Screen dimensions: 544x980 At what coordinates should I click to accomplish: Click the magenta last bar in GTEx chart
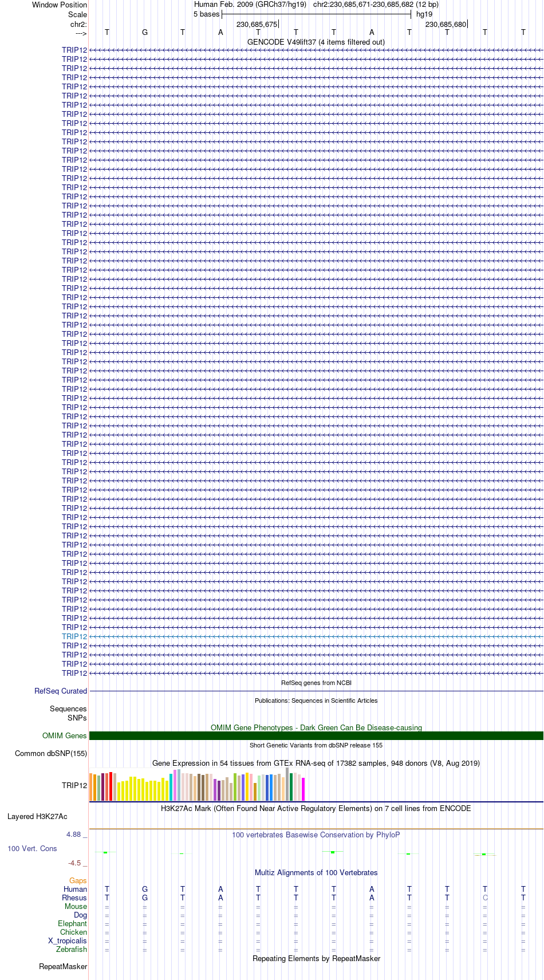[x=303, y=789]
